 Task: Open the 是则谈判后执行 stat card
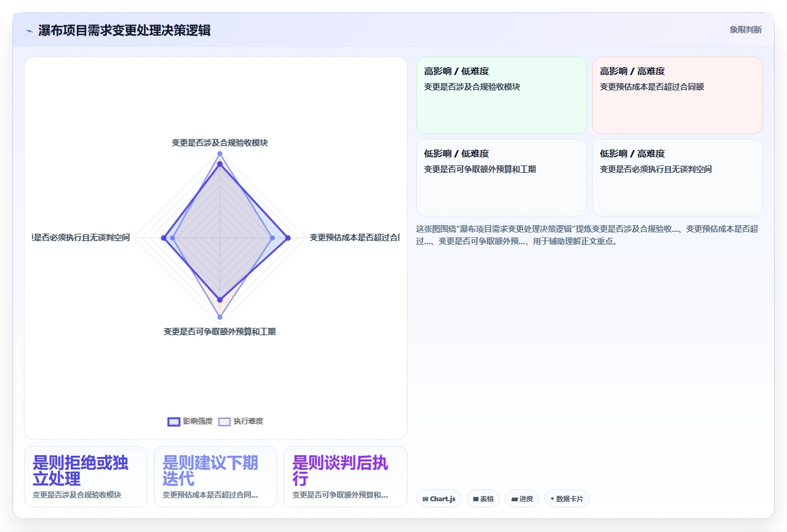click(346, 477)
